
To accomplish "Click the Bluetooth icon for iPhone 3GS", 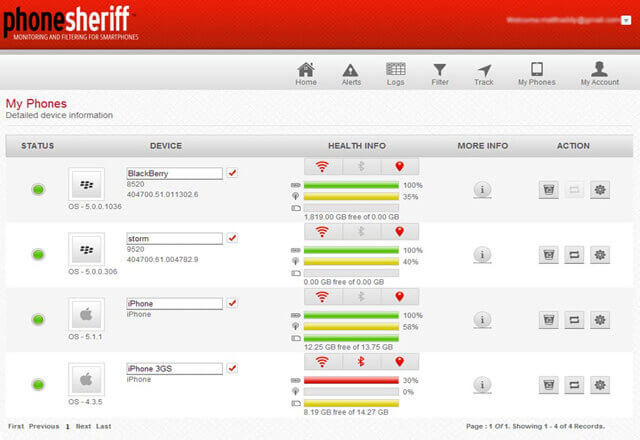I will 361,361.
